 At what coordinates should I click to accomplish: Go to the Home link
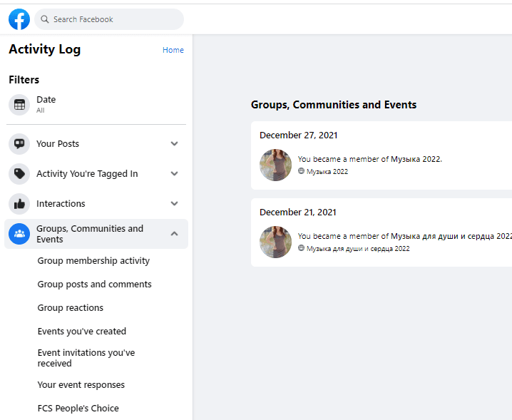[173, 50]
